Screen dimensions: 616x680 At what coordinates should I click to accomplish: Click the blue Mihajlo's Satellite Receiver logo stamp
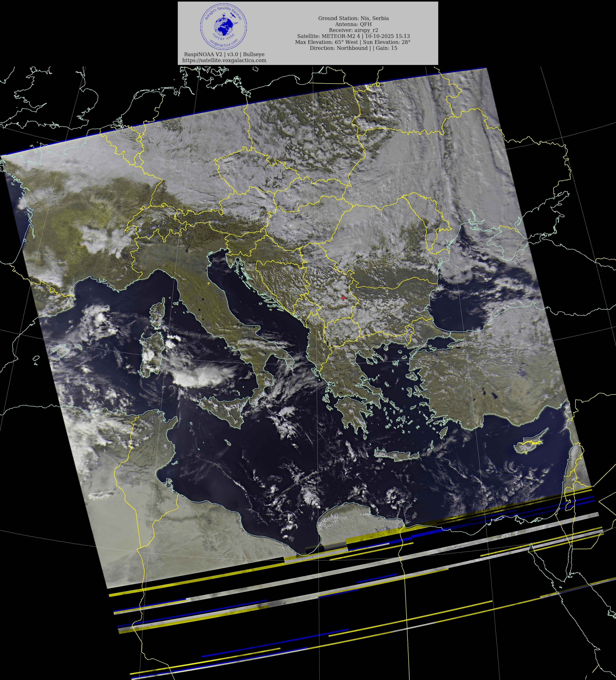point(224,27)
